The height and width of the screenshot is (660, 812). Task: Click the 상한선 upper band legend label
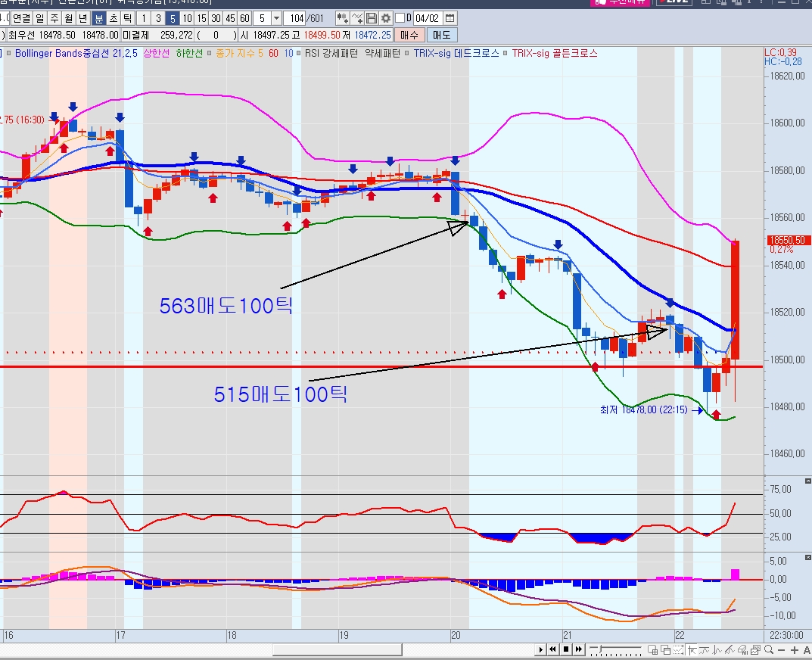coord(157,53)
